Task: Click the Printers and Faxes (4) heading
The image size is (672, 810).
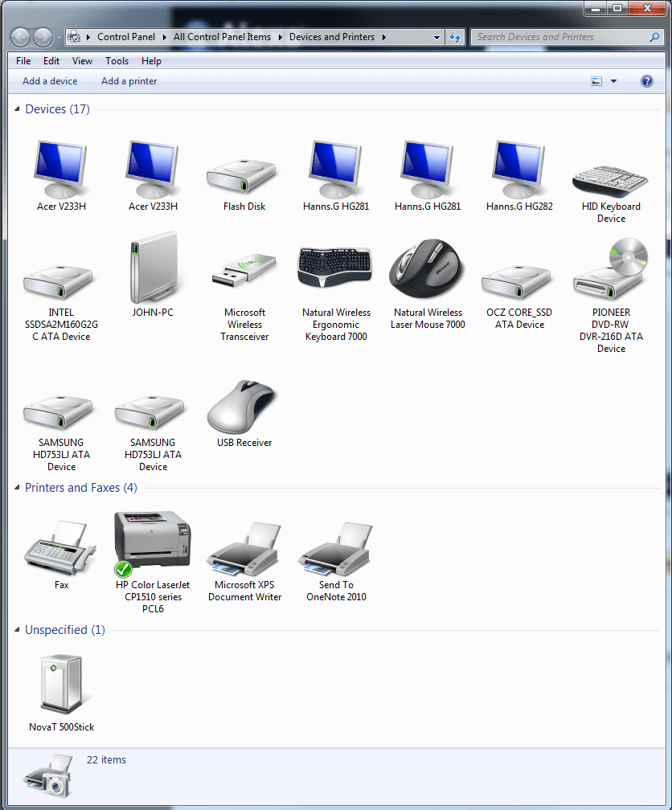Action: pyautogui.click(x=81, y=487)
